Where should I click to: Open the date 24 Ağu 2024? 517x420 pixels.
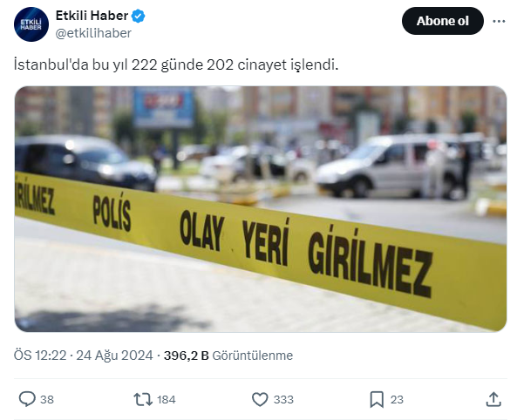[114, 356]
